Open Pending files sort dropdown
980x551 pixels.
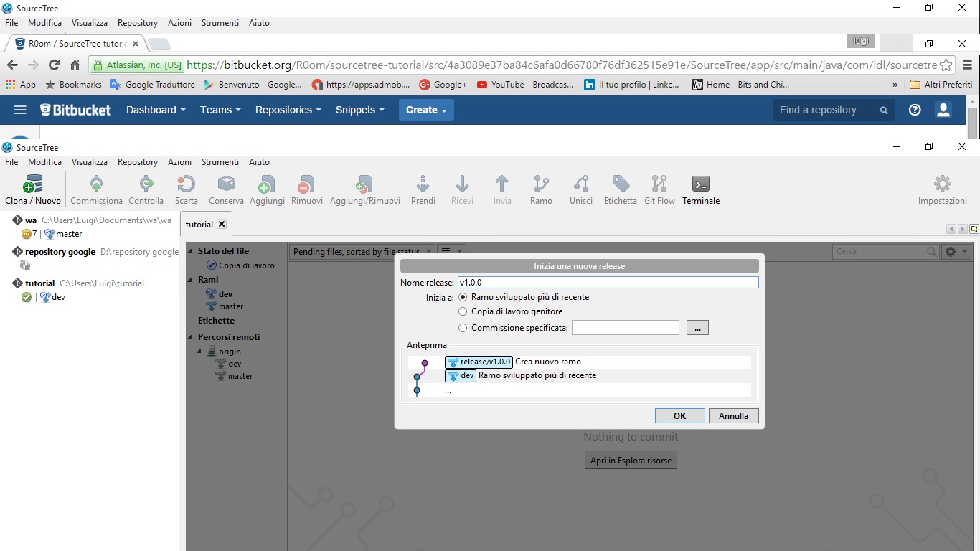click(362, 251)
